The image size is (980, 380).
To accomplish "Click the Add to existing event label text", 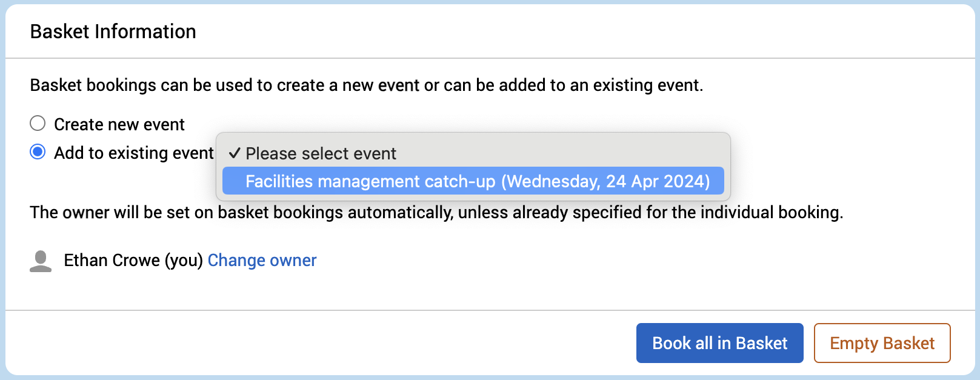I will point(133,153).
